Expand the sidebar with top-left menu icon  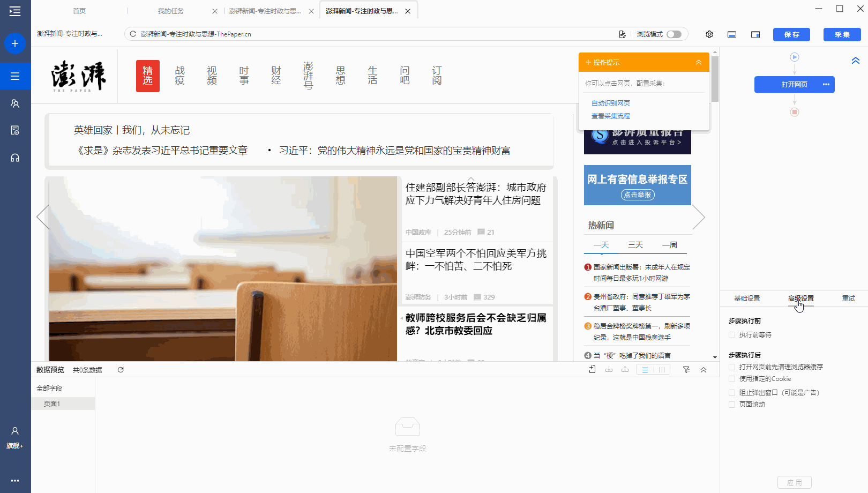tap(15, 11)
